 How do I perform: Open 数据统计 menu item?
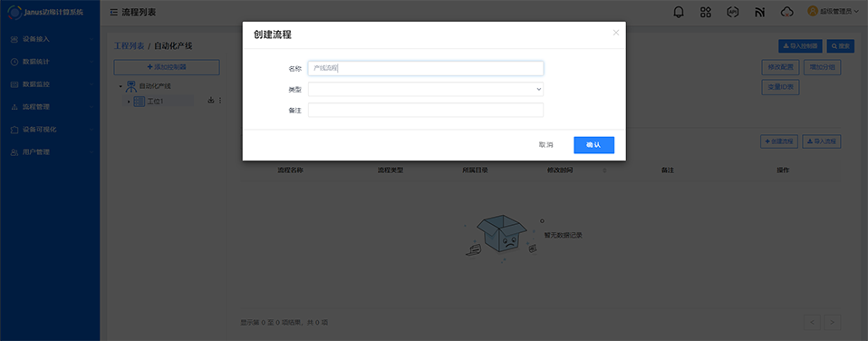50,62
